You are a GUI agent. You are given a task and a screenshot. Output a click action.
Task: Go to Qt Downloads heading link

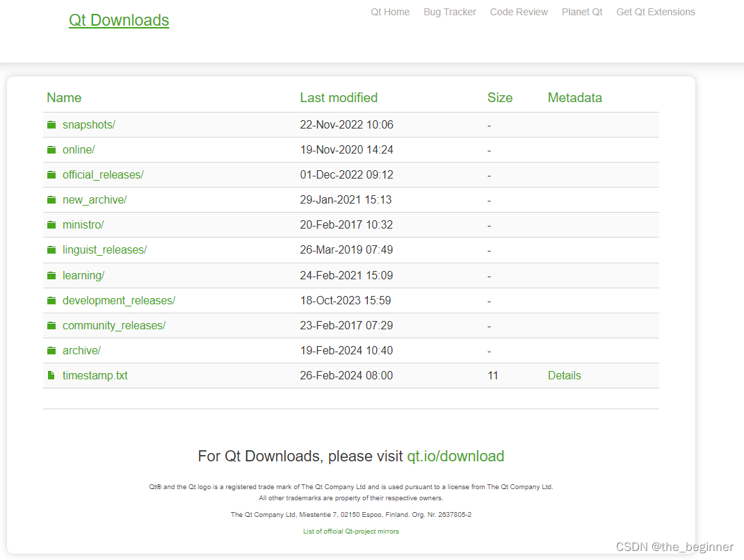(119, 20)
